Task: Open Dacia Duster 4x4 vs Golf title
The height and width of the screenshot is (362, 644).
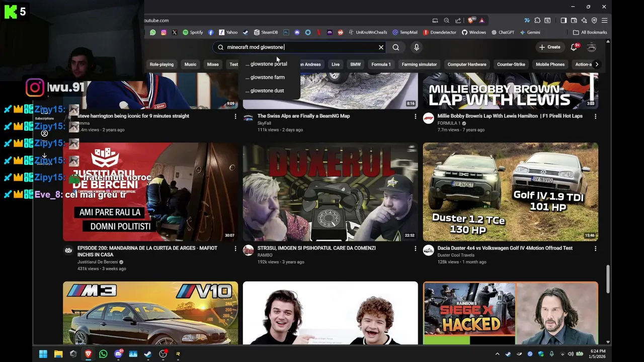Action: [505, 248]
